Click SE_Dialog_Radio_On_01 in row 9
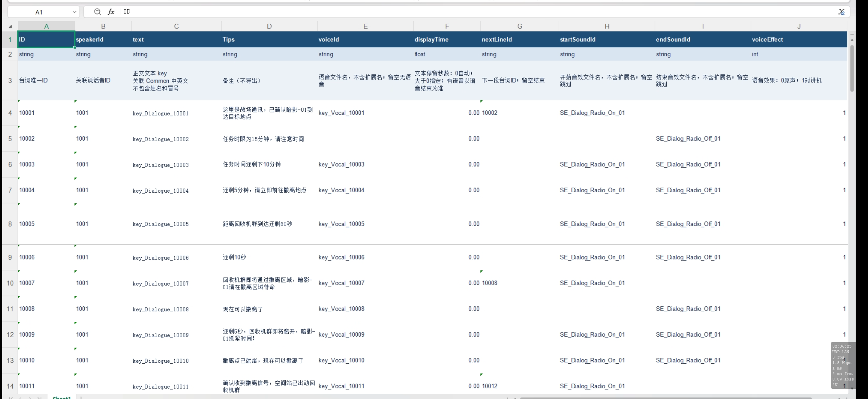Viewport: 868px width, 399px height. click(x=607, y=257)
